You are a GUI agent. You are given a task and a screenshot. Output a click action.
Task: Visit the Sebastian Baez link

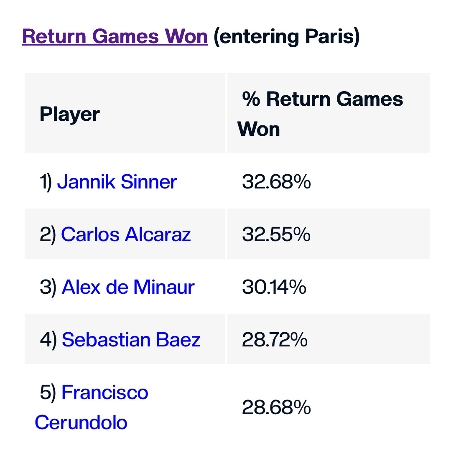click(131, 340)
